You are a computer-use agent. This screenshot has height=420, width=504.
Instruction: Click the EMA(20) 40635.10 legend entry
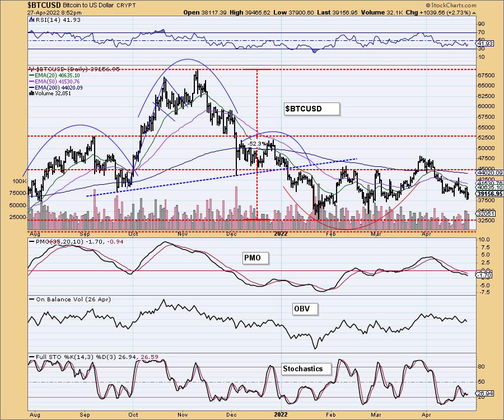[55, 76]
